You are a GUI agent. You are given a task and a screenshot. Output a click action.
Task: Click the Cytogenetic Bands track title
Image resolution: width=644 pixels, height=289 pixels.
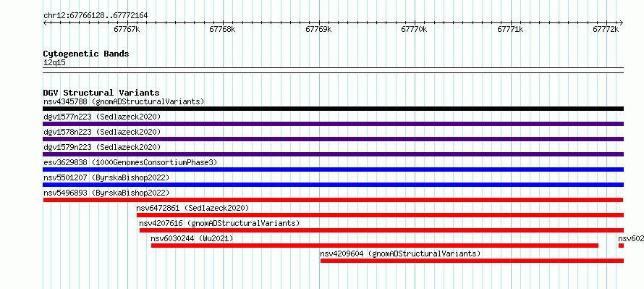(86, 54)
